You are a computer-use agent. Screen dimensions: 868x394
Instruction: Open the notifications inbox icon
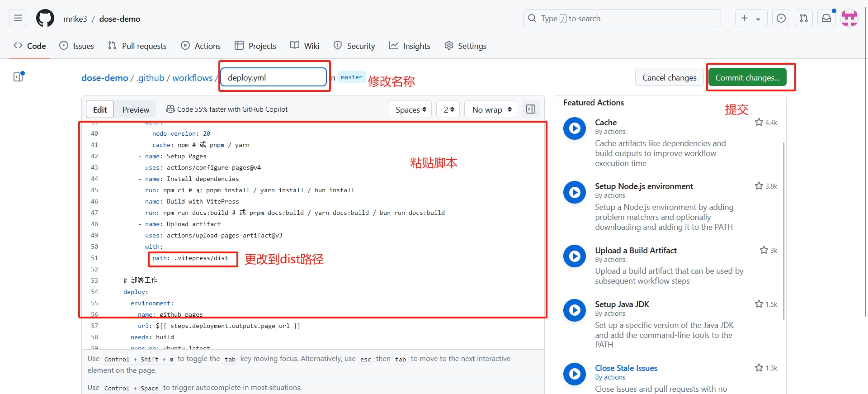[826, 19]
